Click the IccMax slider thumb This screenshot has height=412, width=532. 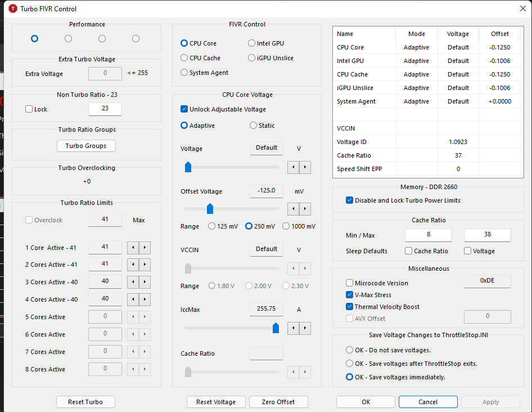276,328
